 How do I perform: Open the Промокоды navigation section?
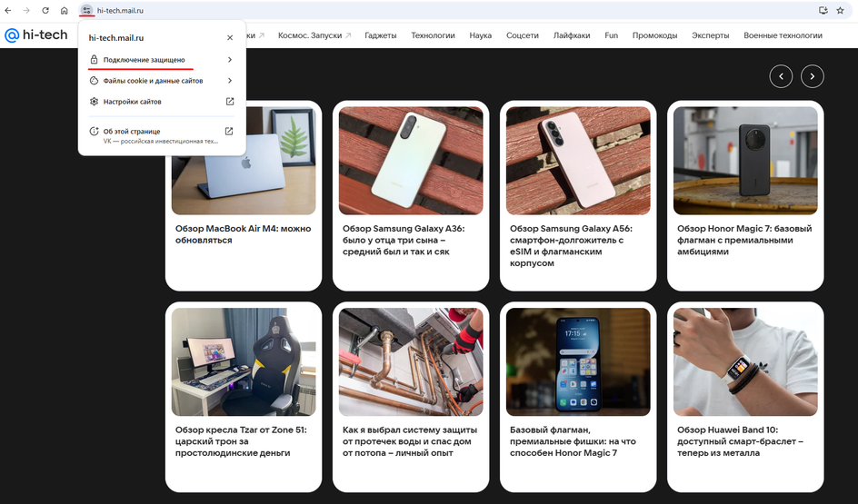pyautogui.click(x=654, y=35)
